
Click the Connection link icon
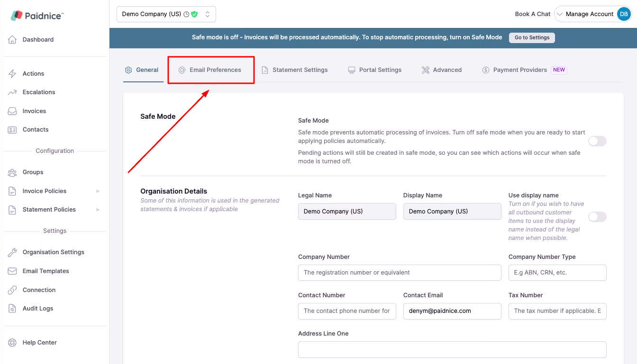tap(13, 290)
